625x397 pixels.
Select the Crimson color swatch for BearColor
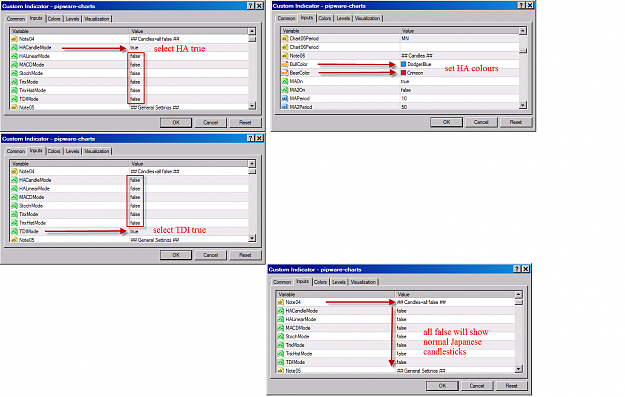coord(403,73)
